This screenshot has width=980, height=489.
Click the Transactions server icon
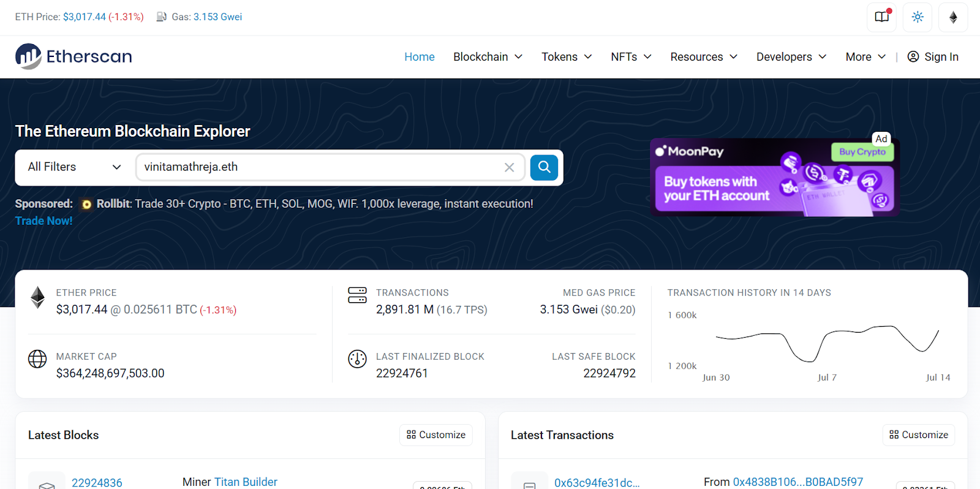[x=357, y=295]
